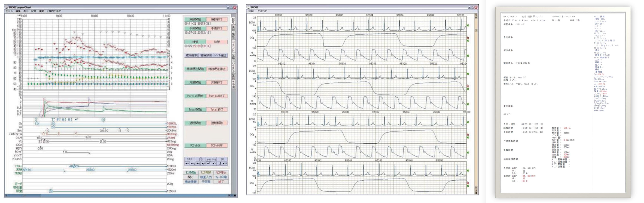Click the 硬麻穿刺 button

tap(192, 55)
